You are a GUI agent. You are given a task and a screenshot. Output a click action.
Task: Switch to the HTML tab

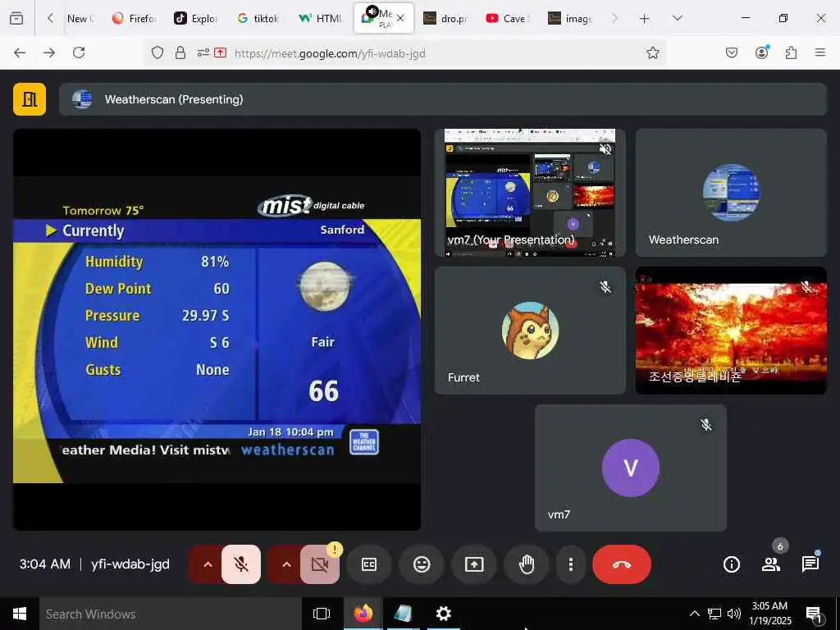(x=321, y=18)
